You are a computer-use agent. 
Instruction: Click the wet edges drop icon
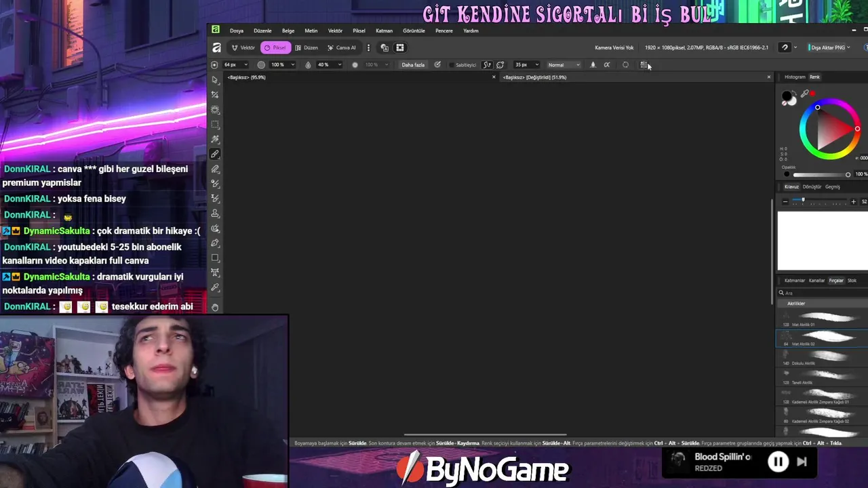point(593,65)
